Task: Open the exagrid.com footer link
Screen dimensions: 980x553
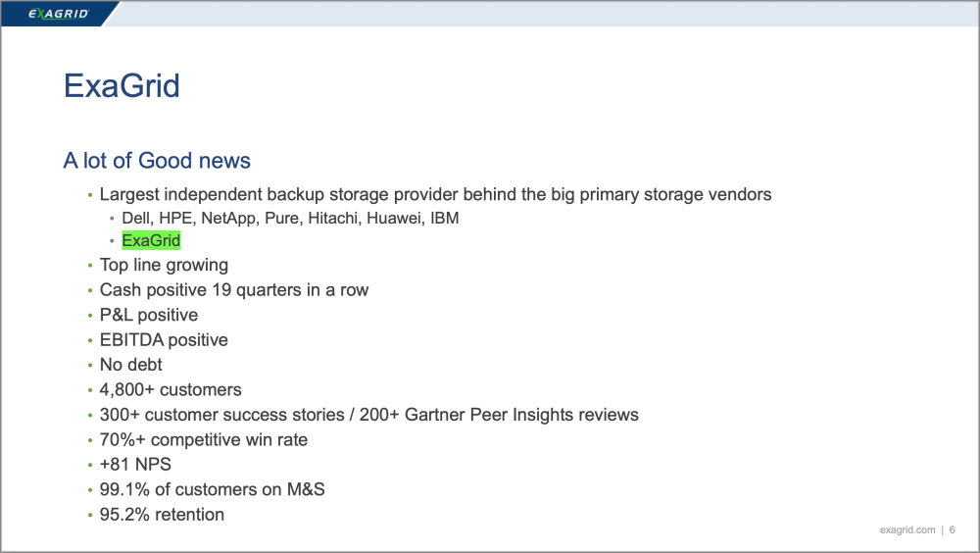Action: point(907,529)
